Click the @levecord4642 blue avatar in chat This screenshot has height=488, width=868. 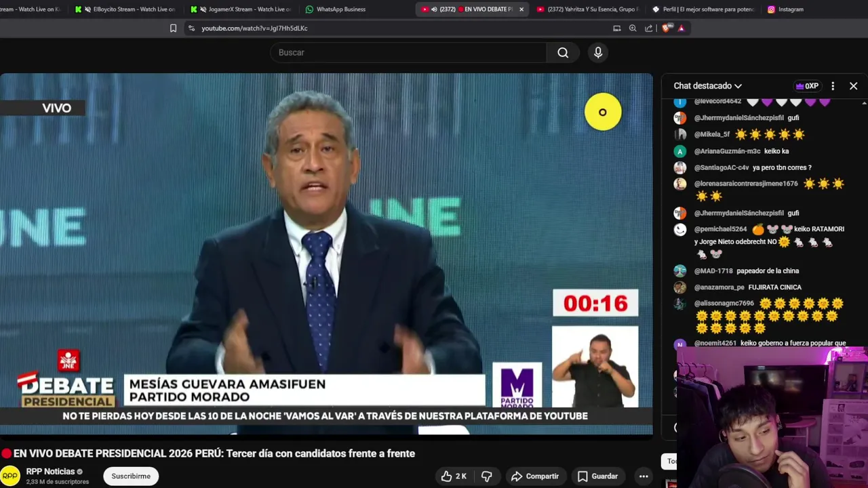[679, 102]
